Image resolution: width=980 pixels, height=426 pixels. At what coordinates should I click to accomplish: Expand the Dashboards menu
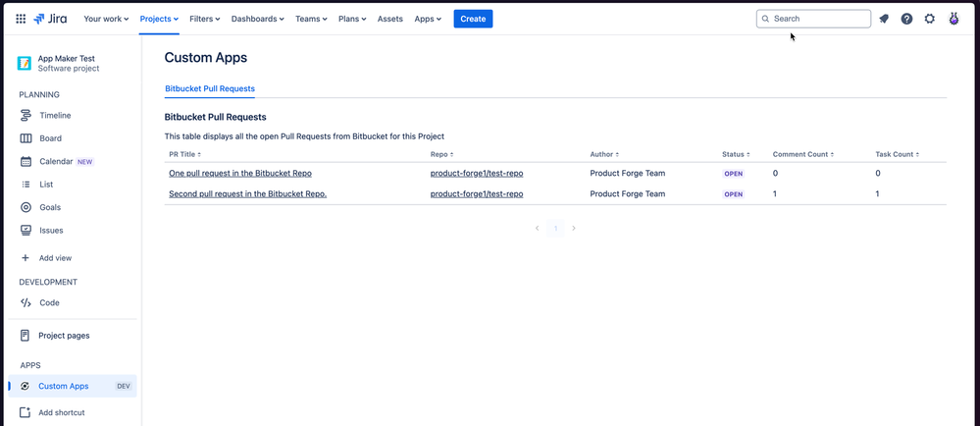click(x=257, y=19)
